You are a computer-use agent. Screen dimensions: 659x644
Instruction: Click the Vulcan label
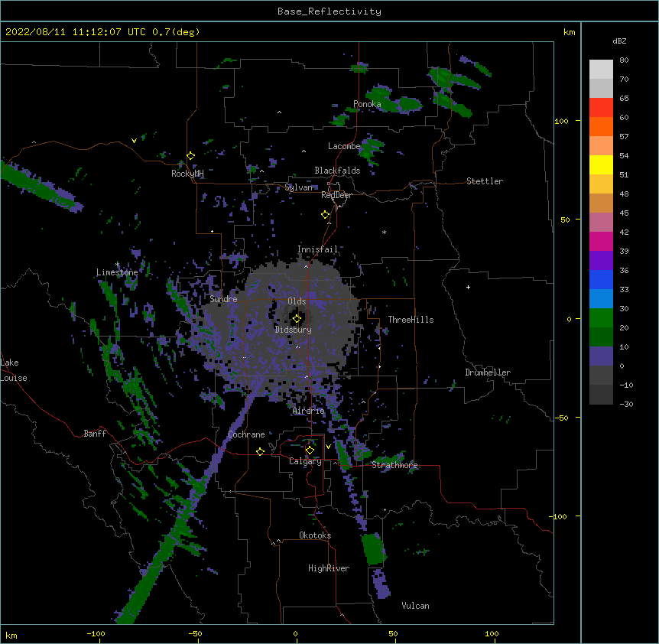pyautogui.click(x=415, y=606)
